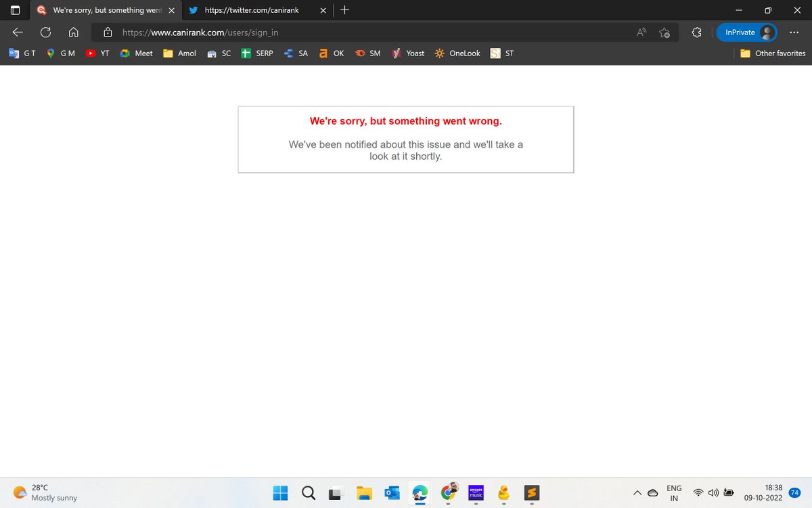Image resolution: width=812 pixels, height=508 pixels.
Task: Open Google Chrome from taskbar
Action: [x=449, y=492]
